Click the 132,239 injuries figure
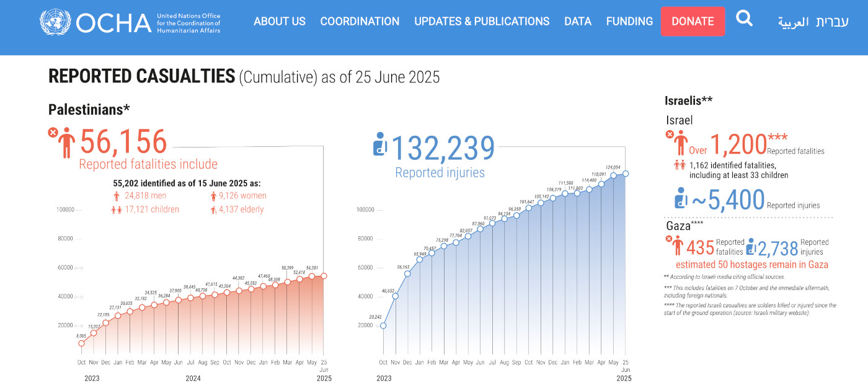The image size is (868, 388). 443,148
